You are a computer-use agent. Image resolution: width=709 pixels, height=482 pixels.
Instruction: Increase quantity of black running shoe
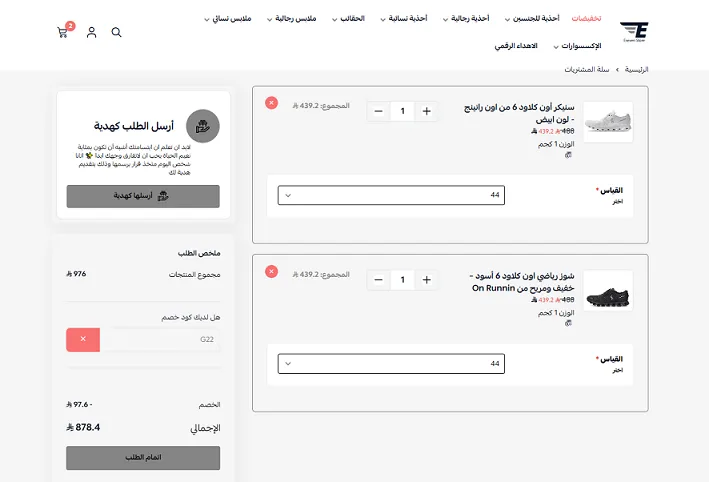[x=426, y=280]
